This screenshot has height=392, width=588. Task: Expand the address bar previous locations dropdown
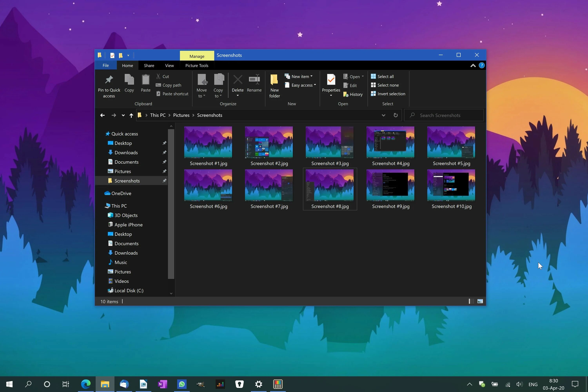point(384,115)
